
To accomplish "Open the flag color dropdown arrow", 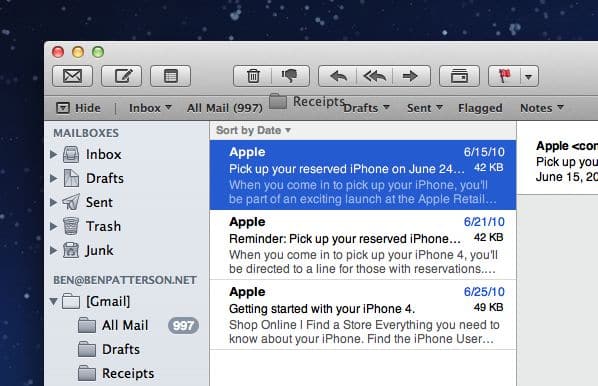I will click(x=529, y=76).
